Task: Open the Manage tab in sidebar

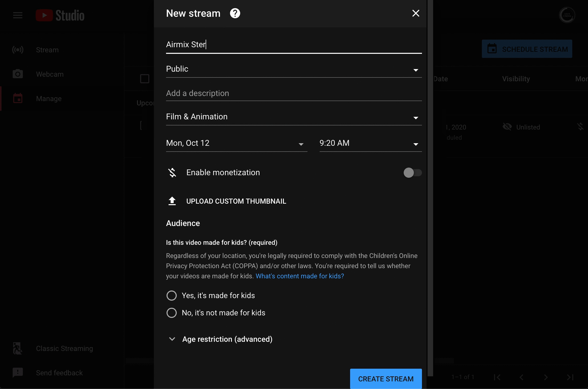Action: tap(49, 99)
